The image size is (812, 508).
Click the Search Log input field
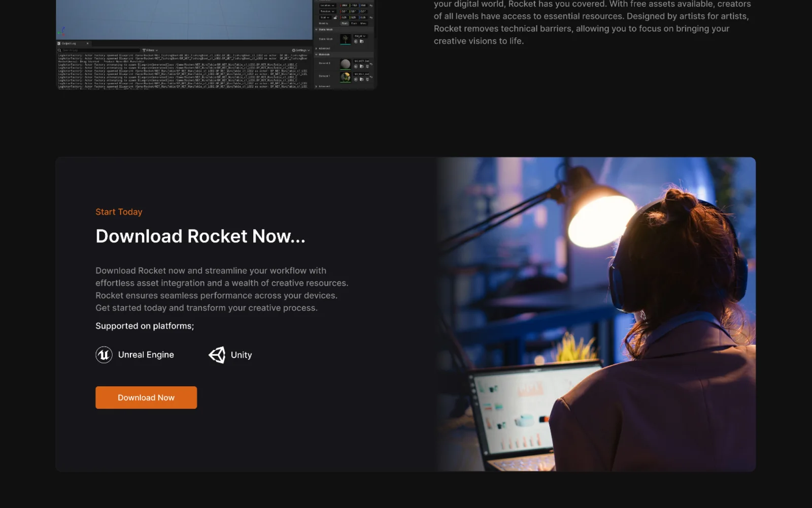pos(99,50)
